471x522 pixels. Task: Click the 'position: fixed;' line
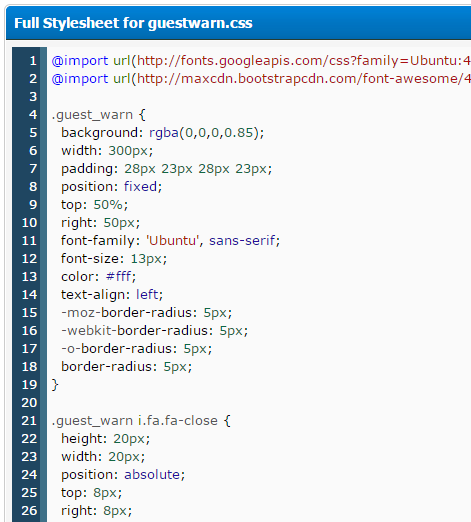click(x=112, y=187)
